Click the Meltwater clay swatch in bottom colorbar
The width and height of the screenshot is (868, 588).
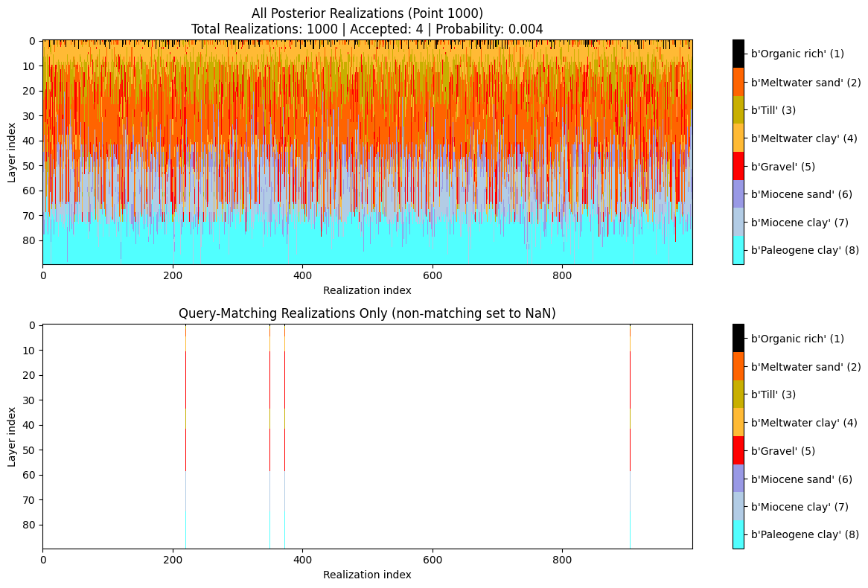738,422
